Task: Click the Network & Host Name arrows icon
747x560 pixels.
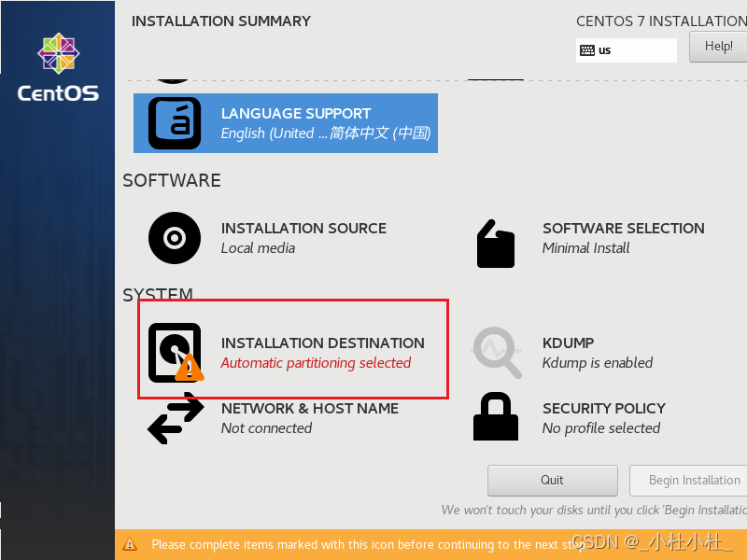Action: (176, 418)
